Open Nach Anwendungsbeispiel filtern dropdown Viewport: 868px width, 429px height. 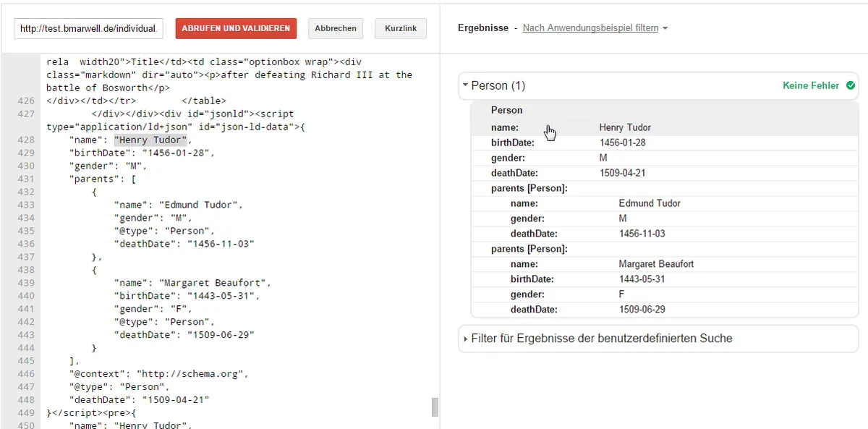tap(595, 28)
